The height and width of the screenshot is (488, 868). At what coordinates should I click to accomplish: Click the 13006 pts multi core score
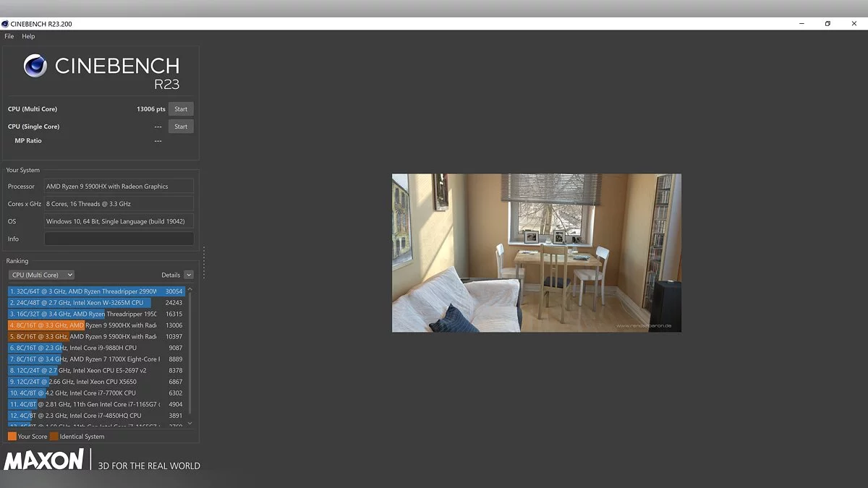[x=151, y=109]
